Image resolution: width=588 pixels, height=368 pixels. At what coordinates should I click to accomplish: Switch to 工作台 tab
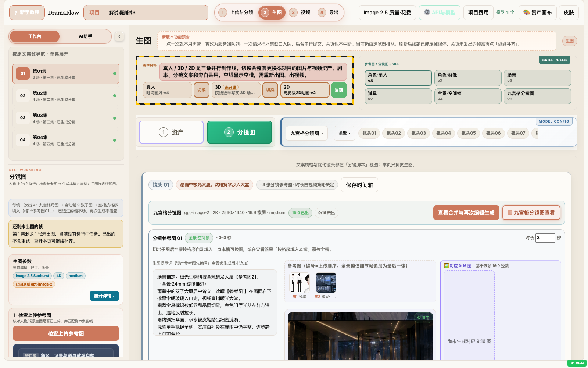[x=35, y=36]
